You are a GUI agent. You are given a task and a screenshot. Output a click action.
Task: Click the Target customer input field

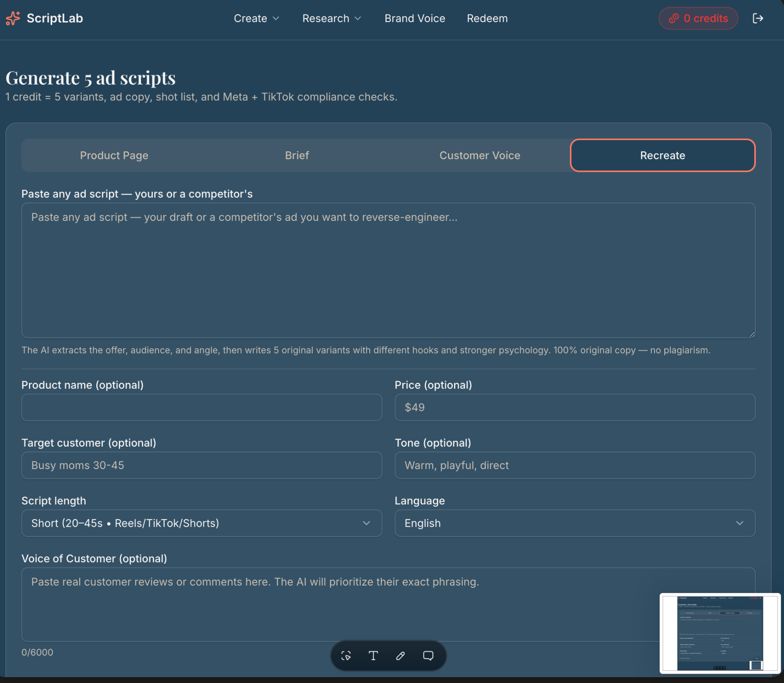tap(202, 465)
